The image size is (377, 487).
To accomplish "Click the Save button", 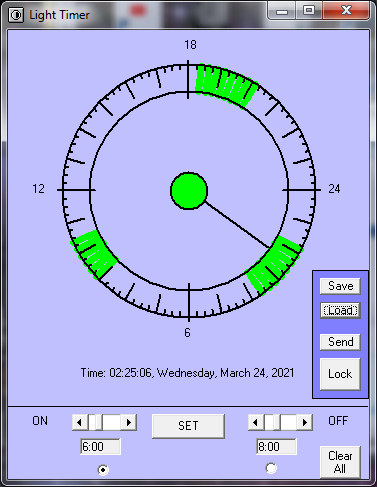I will 340,286.
